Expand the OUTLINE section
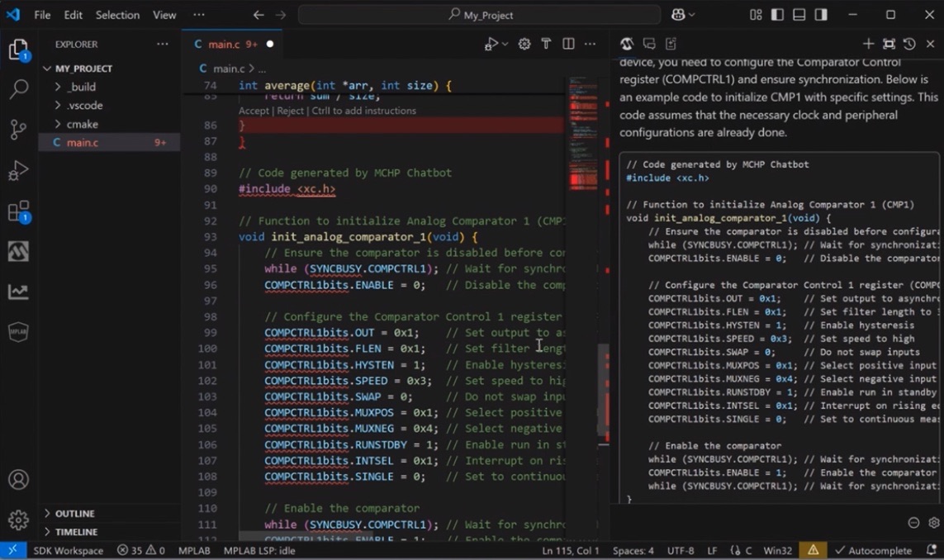This screenshot has width=944, height=560. (x=74, y=513)
